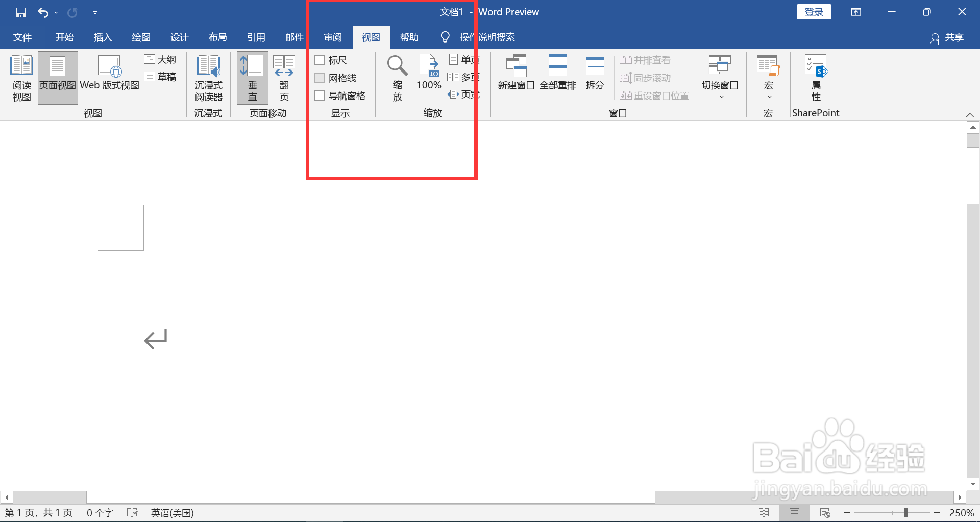Enable 翻页 (Side to Side) page movement
The image size is (980, 522).
click(x=284, y=78)
